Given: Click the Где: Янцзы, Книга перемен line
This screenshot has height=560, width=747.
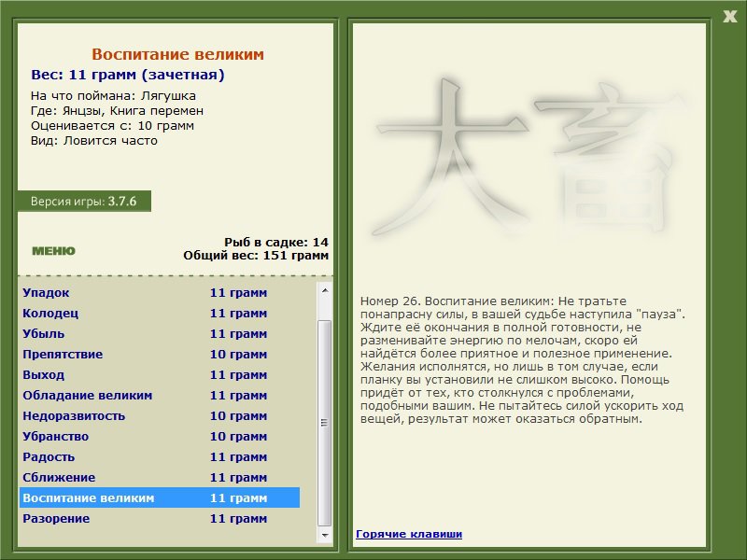Looking at the screenshot, I should tap(118, 111).
